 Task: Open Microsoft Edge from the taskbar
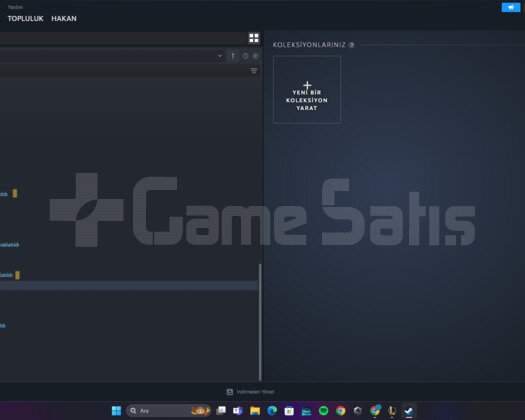(x=272, y=411)
